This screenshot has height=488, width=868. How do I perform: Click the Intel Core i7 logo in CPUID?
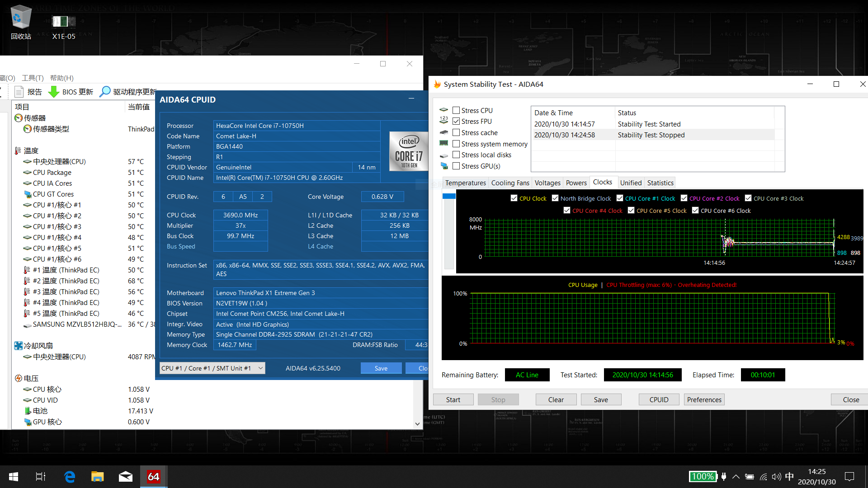coord(409,151)
